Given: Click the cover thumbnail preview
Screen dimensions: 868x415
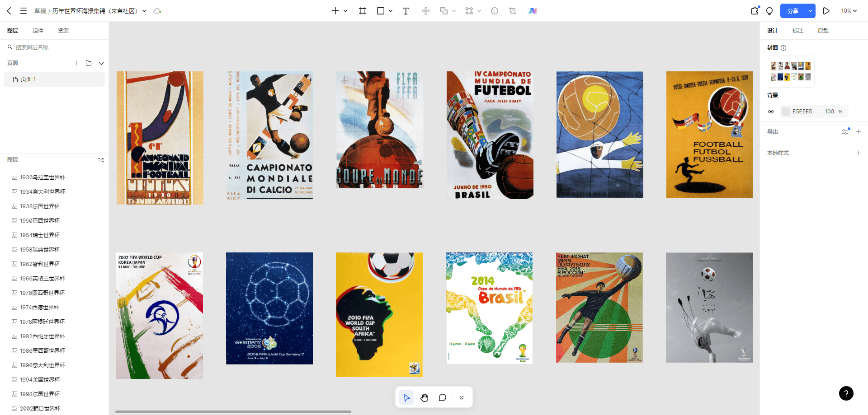Looking at the screenshot, I should 791,71.
